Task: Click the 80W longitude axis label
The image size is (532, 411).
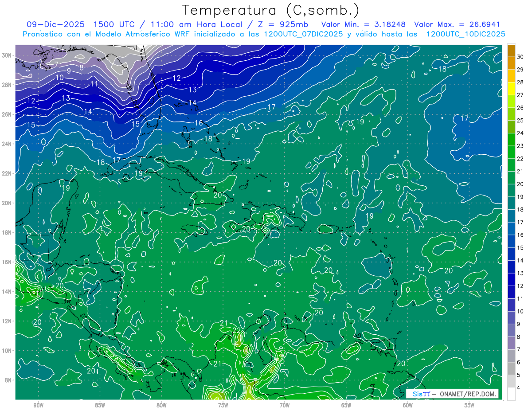Action: [161, 405]
